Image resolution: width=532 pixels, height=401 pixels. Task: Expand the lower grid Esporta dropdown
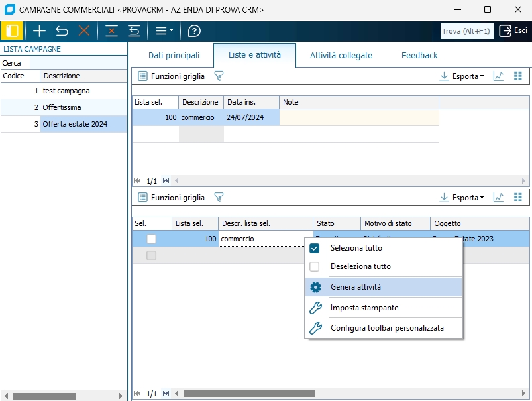462,198
